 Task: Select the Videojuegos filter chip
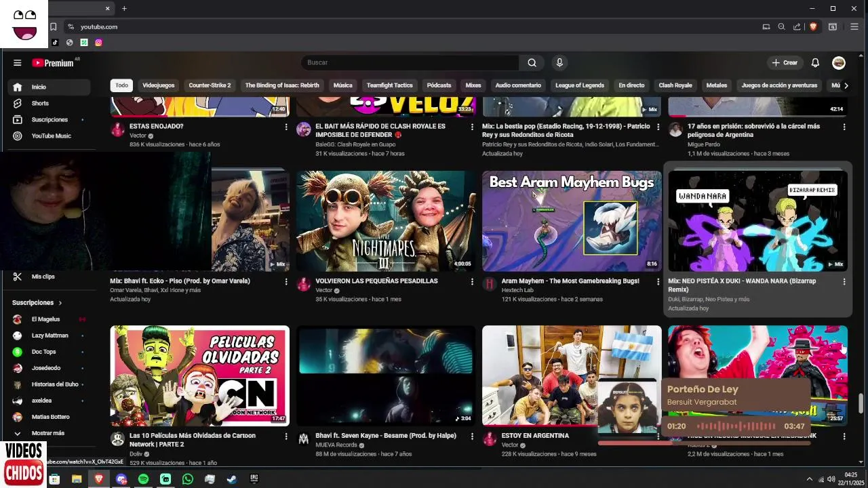pyautogui.click(x=159, y=85)
